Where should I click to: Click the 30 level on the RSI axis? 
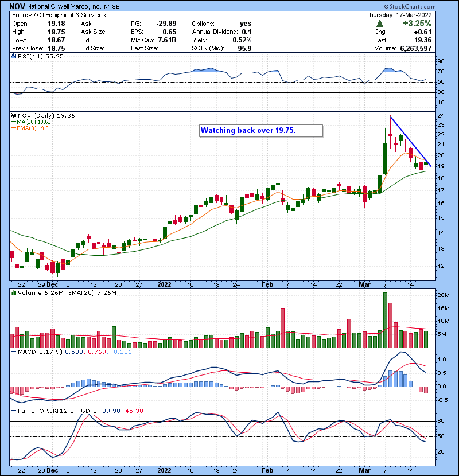point(441,92)
